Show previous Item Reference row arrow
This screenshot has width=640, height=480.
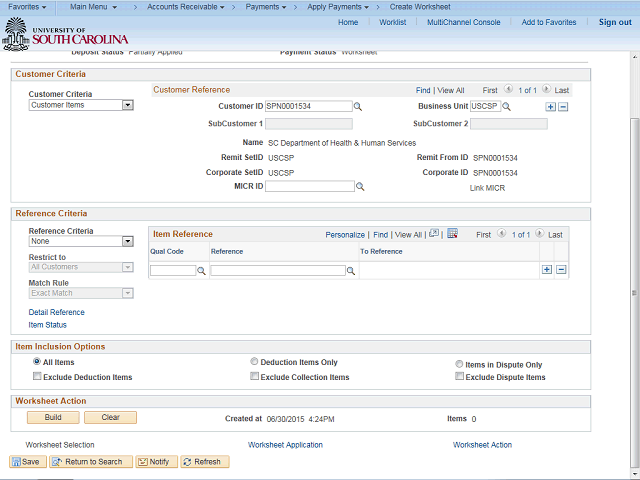click(502, 233)
